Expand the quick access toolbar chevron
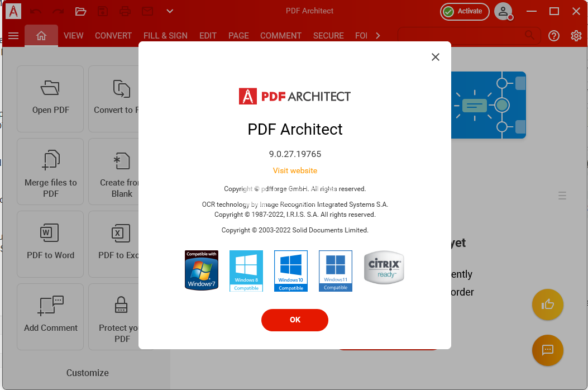 click(169, 11)
